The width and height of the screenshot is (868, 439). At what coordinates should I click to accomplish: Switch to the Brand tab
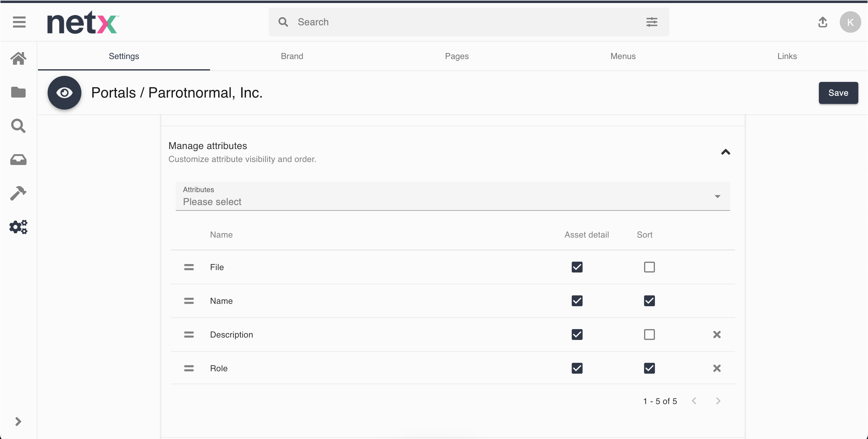click(x=292, y=56)
